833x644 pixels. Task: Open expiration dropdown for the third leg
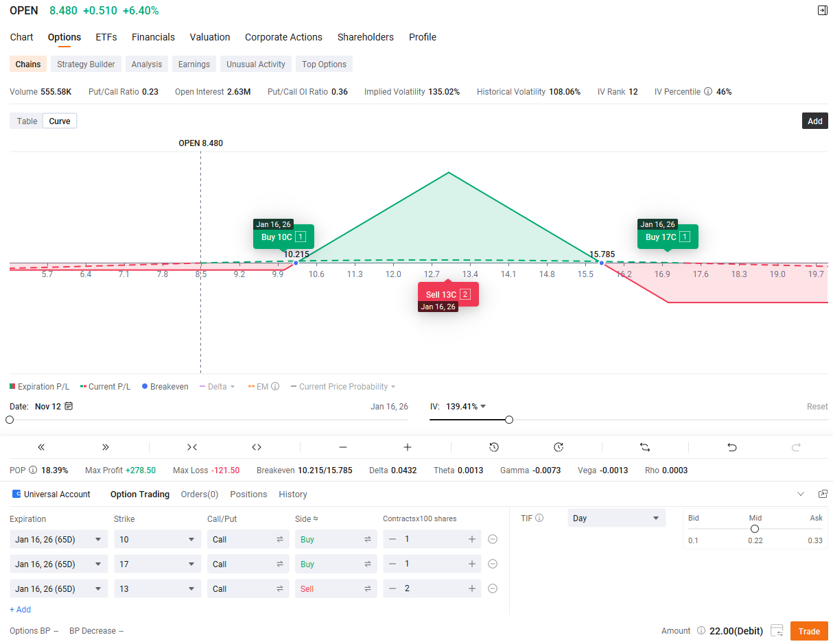59,588
